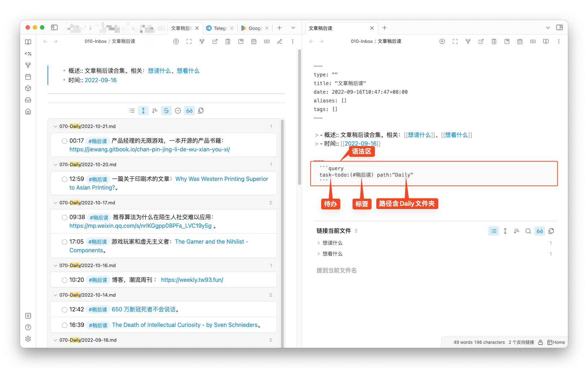Open local graph icon in left pane header
Screen dimensions: 588x368
(202, 41)
